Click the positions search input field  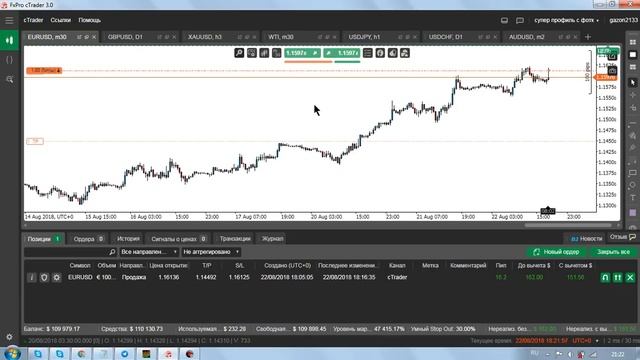pos(70,252)
